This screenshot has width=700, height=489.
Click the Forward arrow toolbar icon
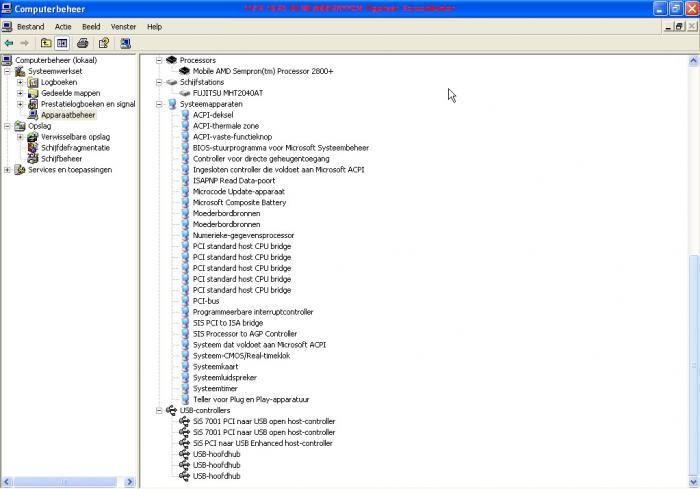[x=24, y=43]
